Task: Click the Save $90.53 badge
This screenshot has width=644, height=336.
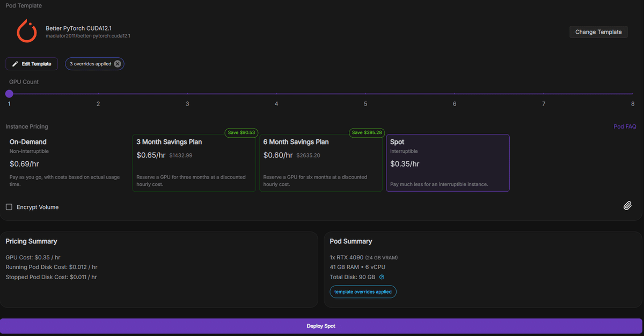Action: (240, 133)
